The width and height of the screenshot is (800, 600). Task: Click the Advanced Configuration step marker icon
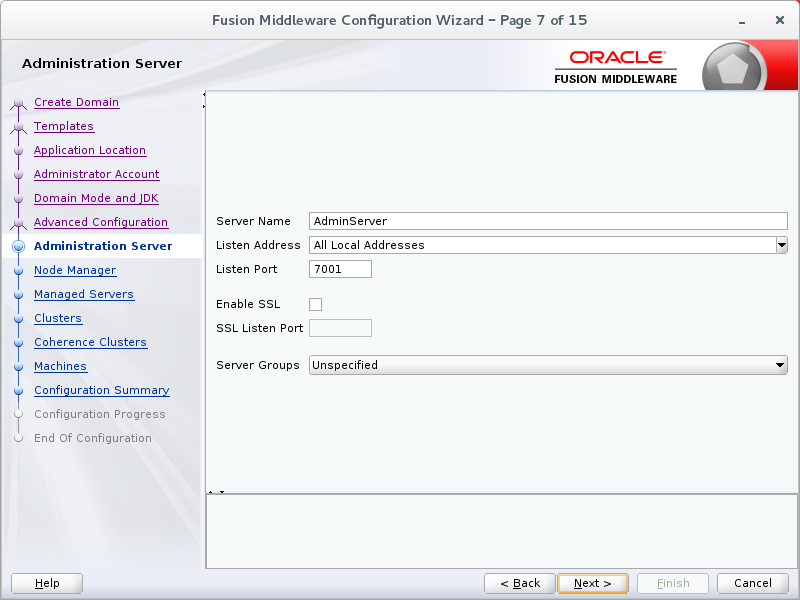[18, 223]
